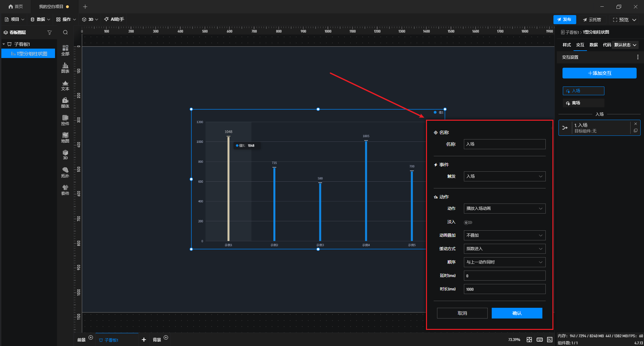Click the 添加交互 button
644x346 pixels.
click(x=599, y=73)
